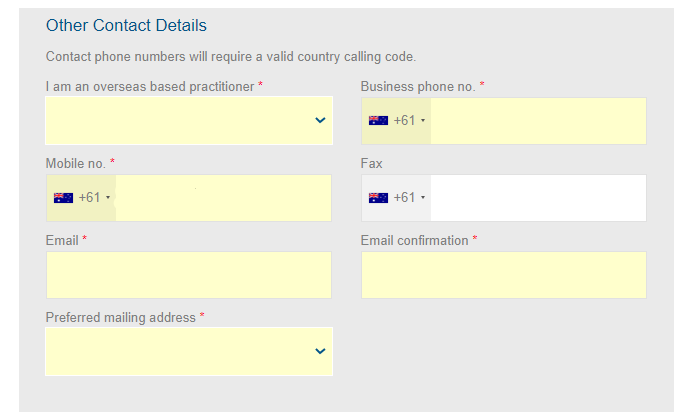Click into the Email field
This screenshot has height=420, width=683.
tap(189, 275)
